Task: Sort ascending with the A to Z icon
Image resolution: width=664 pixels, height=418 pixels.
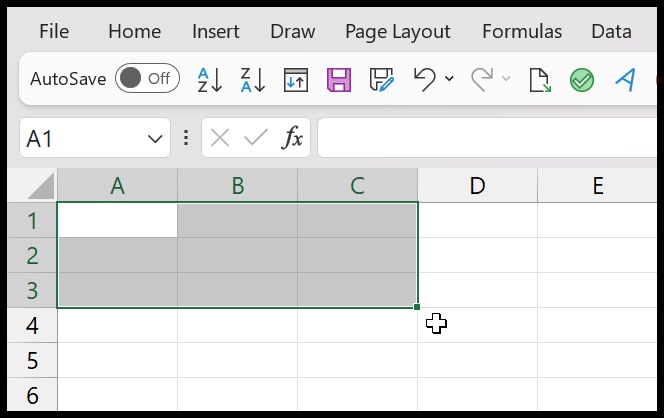Action: point(209,79)
